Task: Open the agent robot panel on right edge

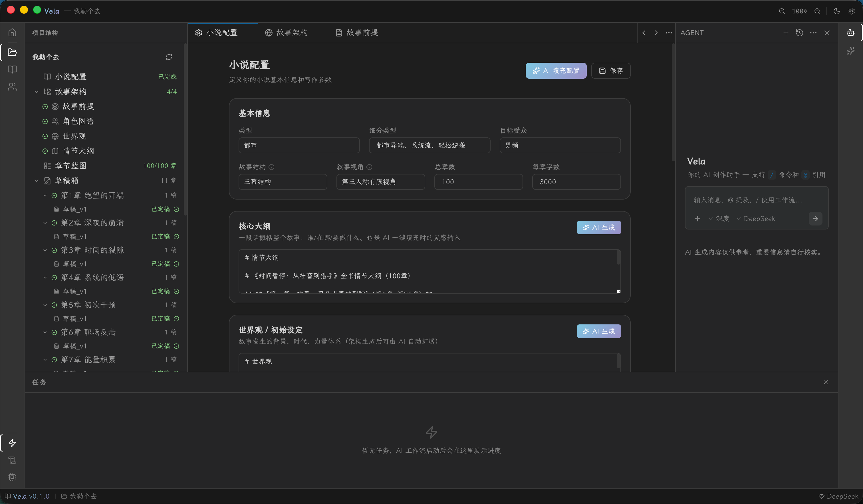Action: pyautogui.click(x=851, y=32)
